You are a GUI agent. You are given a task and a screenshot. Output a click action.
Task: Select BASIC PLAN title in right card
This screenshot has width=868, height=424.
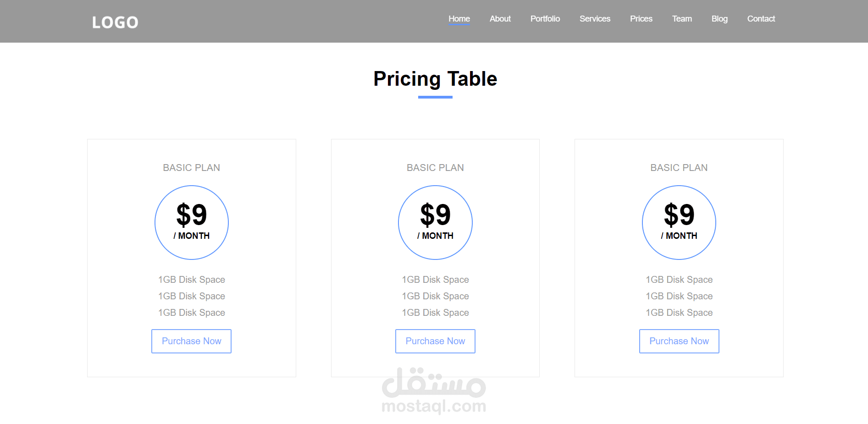point(679,168)
